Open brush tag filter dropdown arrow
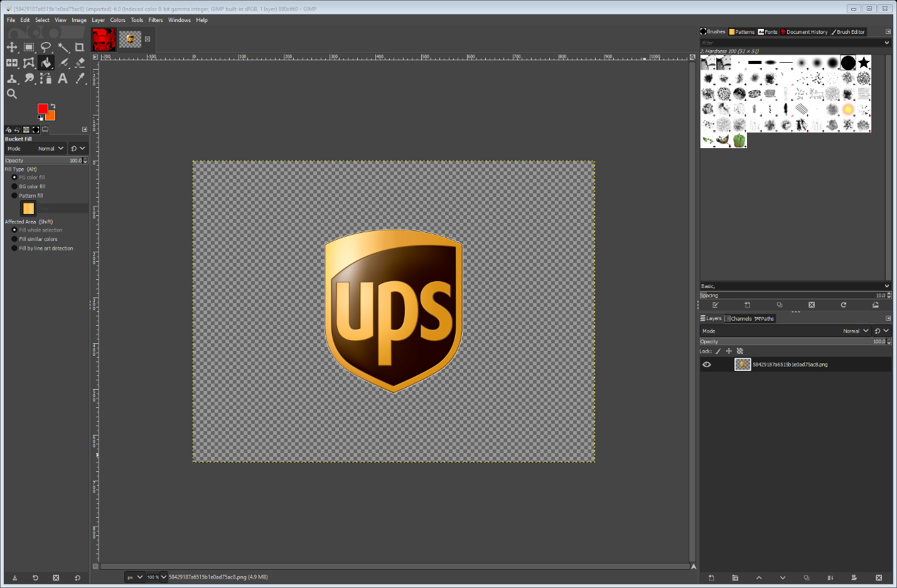897x588 pixels. (887, 43)
